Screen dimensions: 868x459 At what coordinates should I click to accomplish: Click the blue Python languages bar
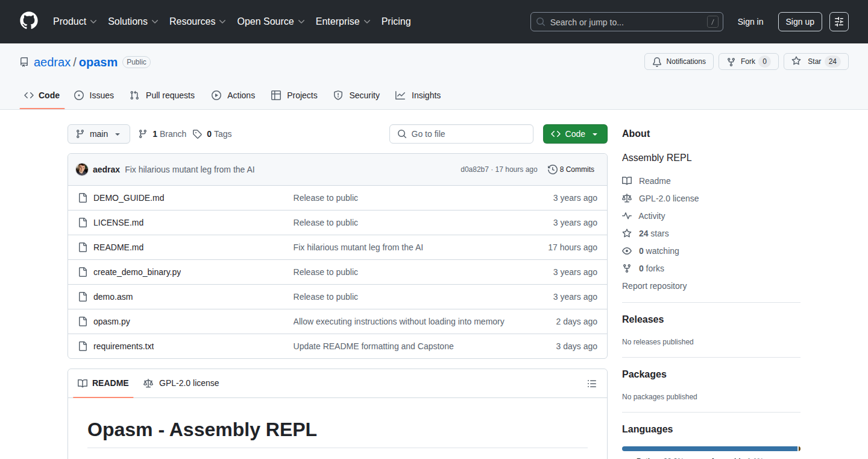click(x=709, y=449)
